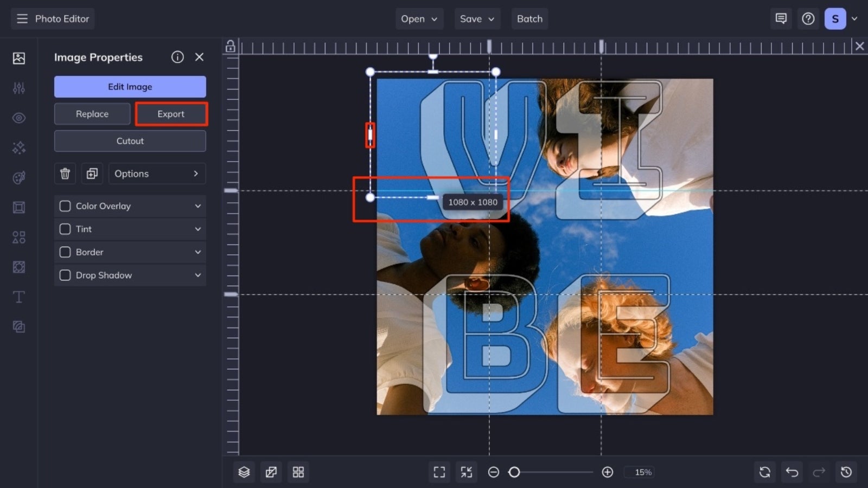This screenshot has height=488, width=868.
Task: Click the Export button
Action: tap(171, 114)
